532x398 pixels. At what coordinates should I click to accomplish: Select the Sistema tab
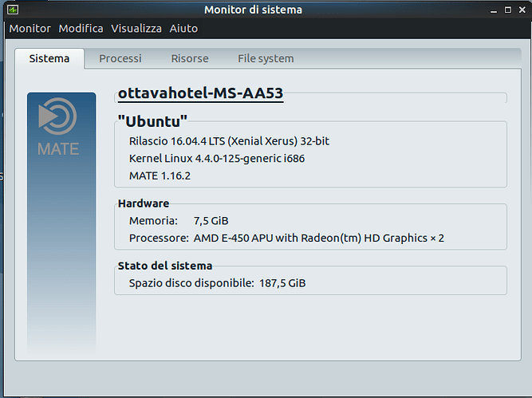click(x=49, y=59)
